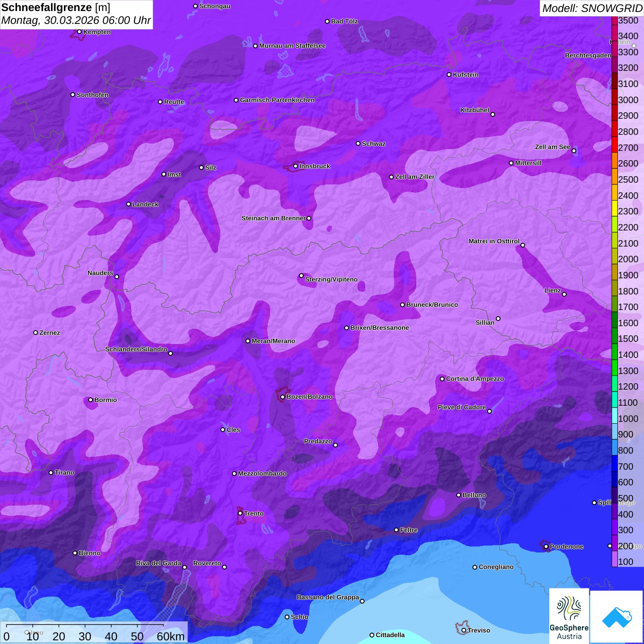Viewport: 644px width, 644px height.
Task: Click the Trento city marker dot
Action: 240,513
